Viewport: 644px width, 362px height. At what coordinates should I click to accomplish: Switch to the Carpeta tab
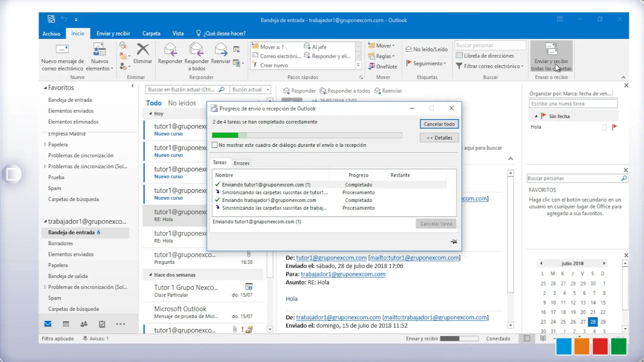(x=151, y=34)
